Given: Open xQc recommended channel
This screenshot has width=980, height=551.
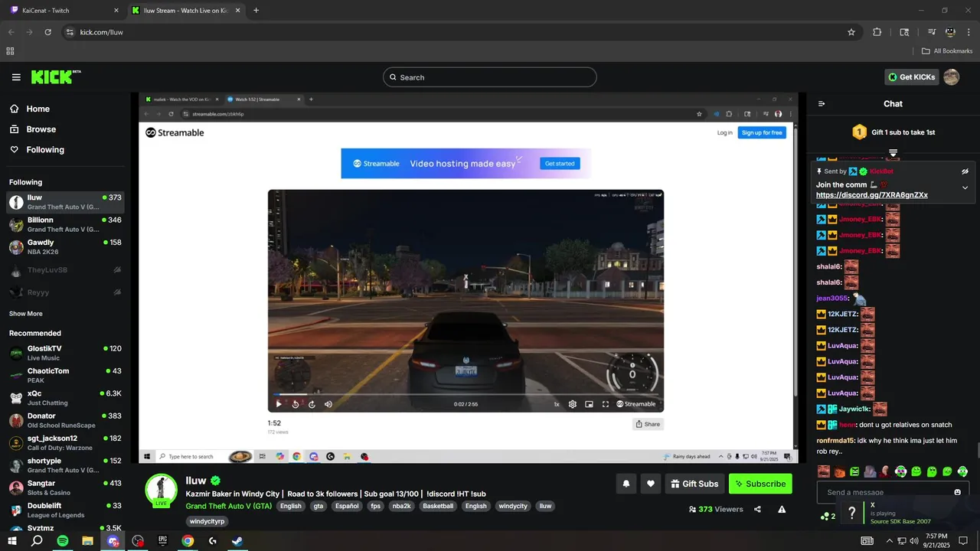Looking at the screenshot, I should click(x=65, y=398).
